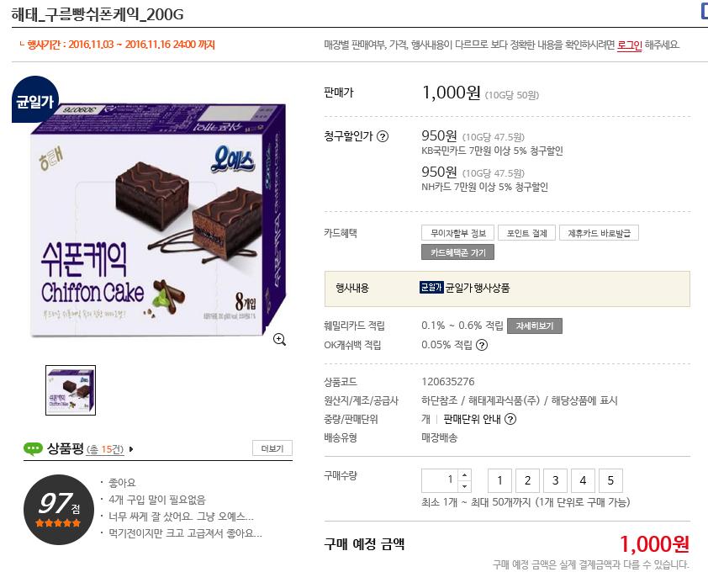Click the 균일가 badge on product image
This screenshot has height=588, width=708.
[x=35, y=100]
